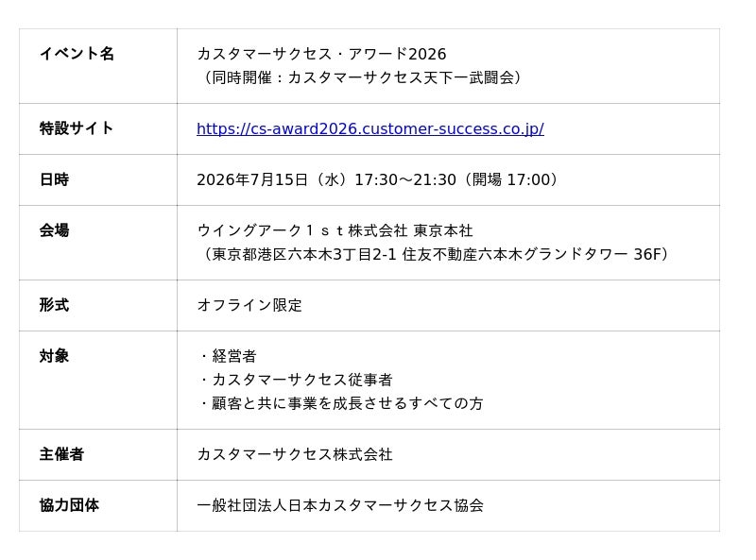Click the カスタマーサクセス・アワード2026 event title text

321,55
